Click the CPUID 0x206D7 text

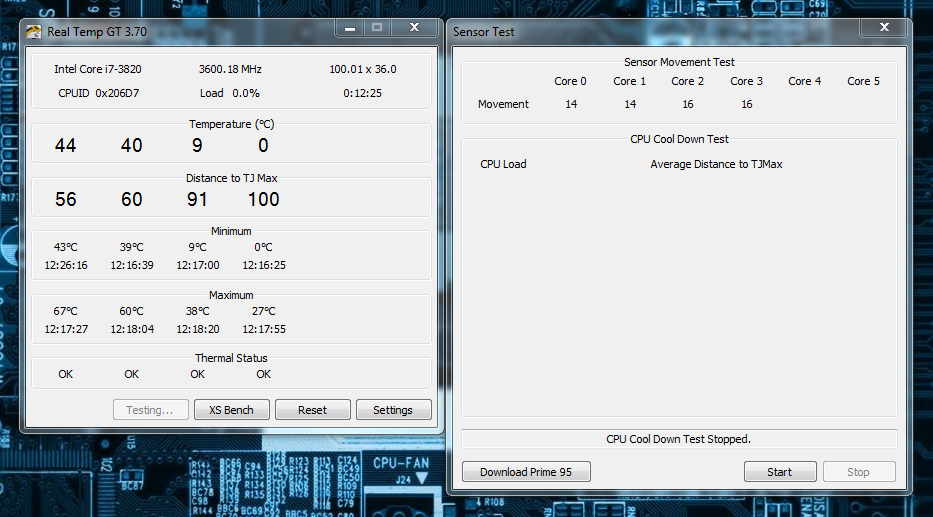98,93
